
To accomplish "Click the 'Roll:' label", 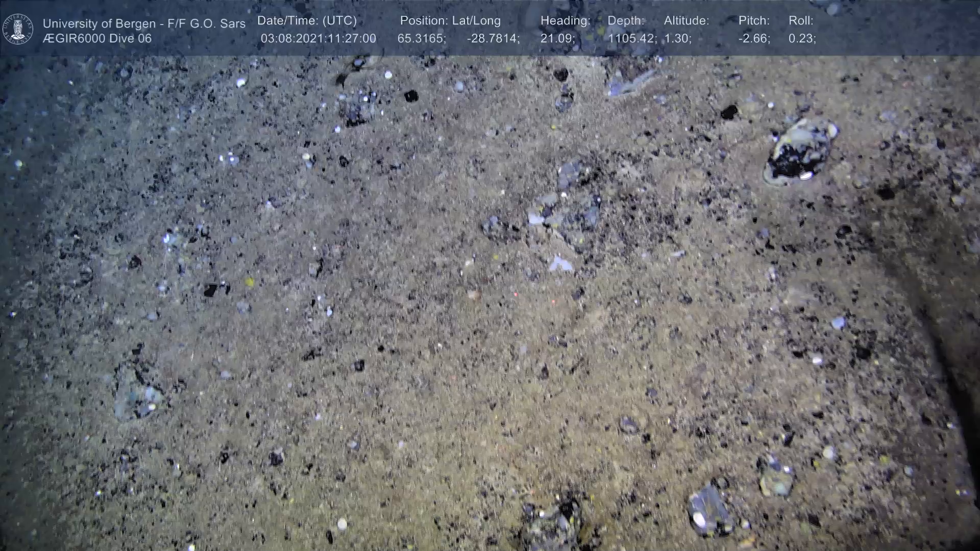I will (800, 21).
